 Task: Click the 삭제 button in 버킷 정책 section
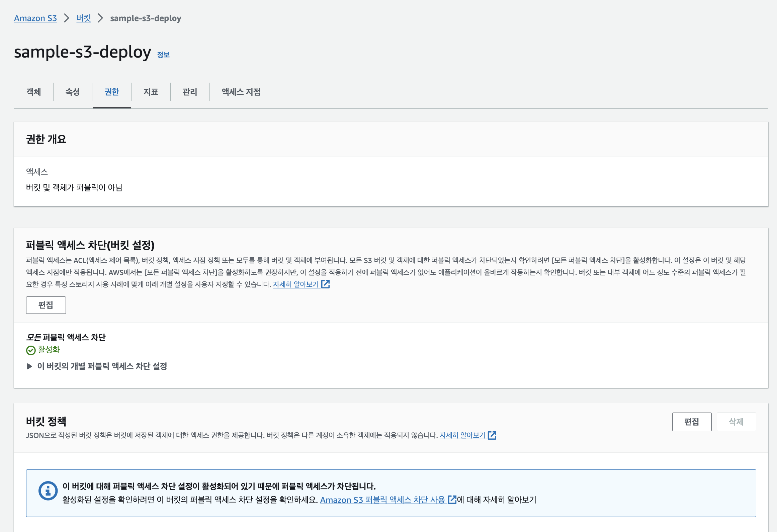click(736, 422)
